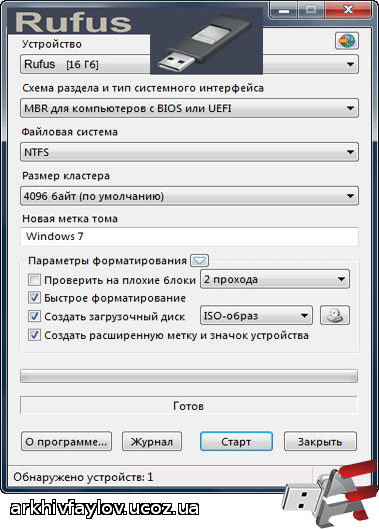
Task: Minimize the Rufus window
Action: [283, 10]
